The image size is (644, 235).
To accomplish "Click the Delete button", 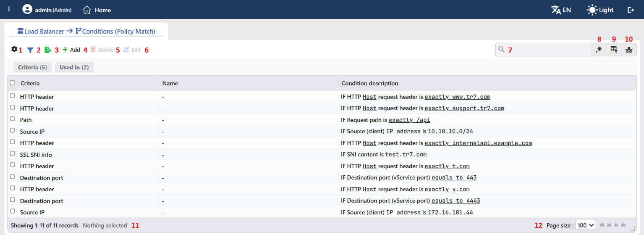I will coord(102,50).
